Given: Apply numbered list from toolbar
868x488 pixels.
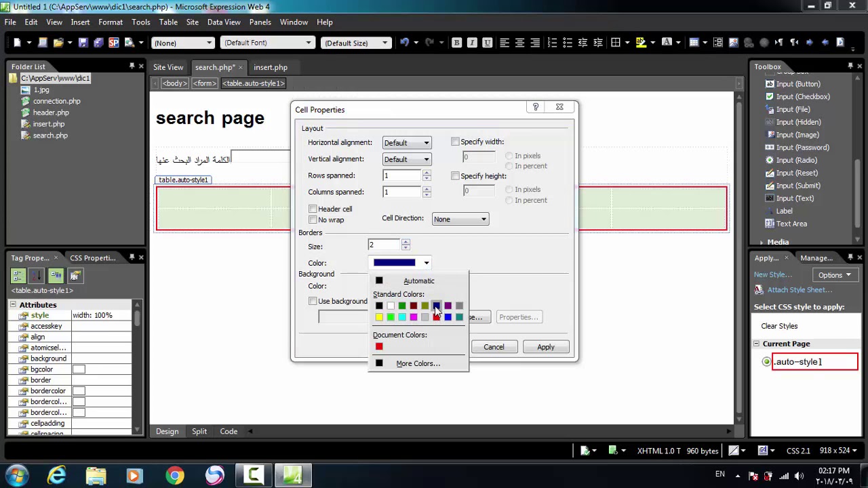Looking at the screenshot, I should pyautogui.click(x=552, y=43).
